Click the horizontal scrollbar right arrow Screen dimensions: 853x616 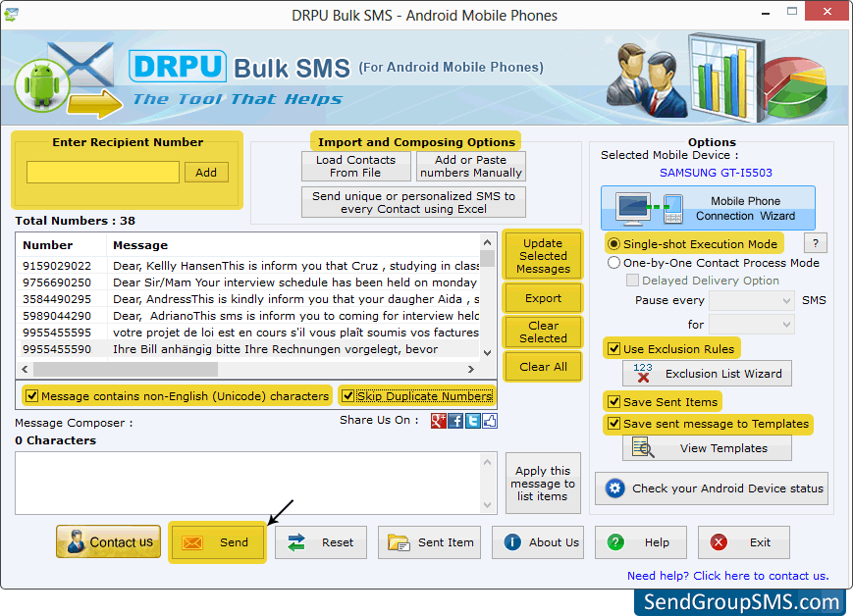[471, 369]
